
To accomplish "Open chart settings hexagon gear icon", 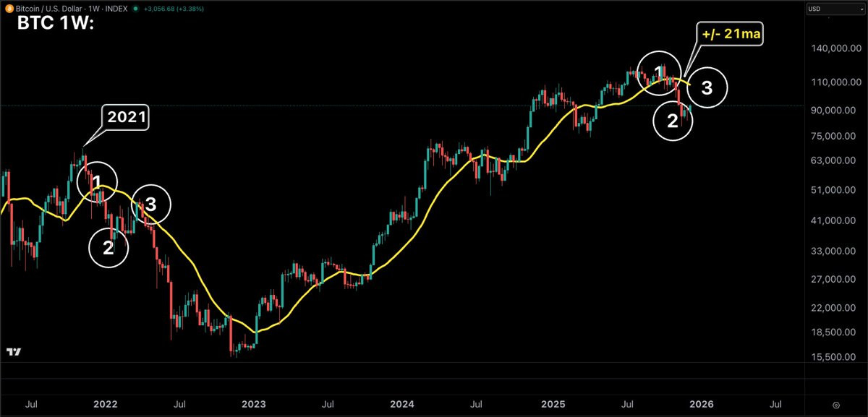I will pos(835,405).
